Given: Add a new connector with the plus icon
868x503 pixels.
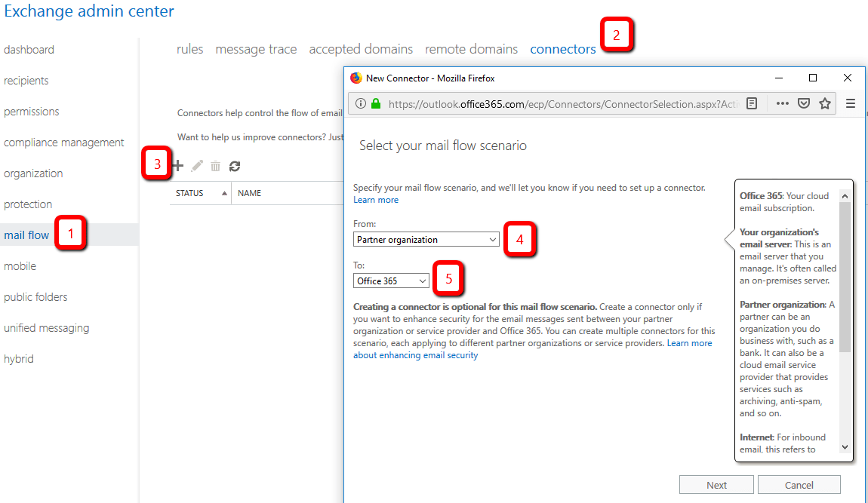Looking at the screenshot, I should tap(177, 166).
